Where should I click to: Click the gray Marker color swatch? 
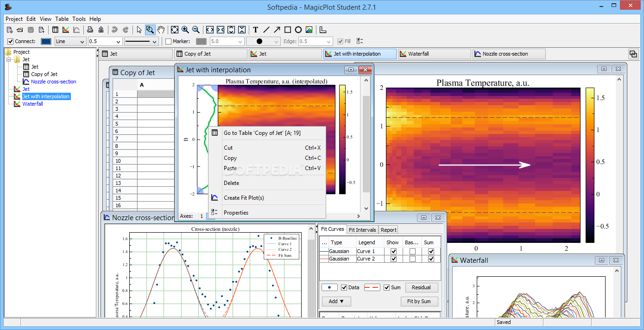(201, 41)
